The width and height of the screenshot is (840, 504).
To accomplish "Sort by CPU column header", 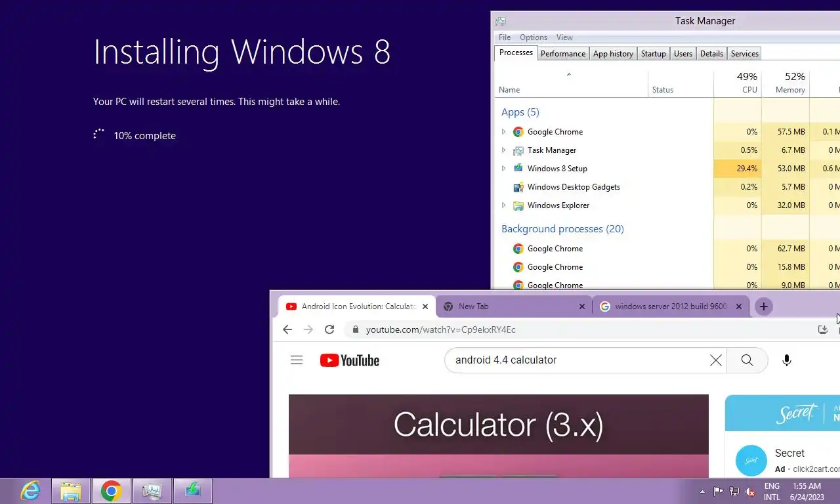I will tap(738, 83).
